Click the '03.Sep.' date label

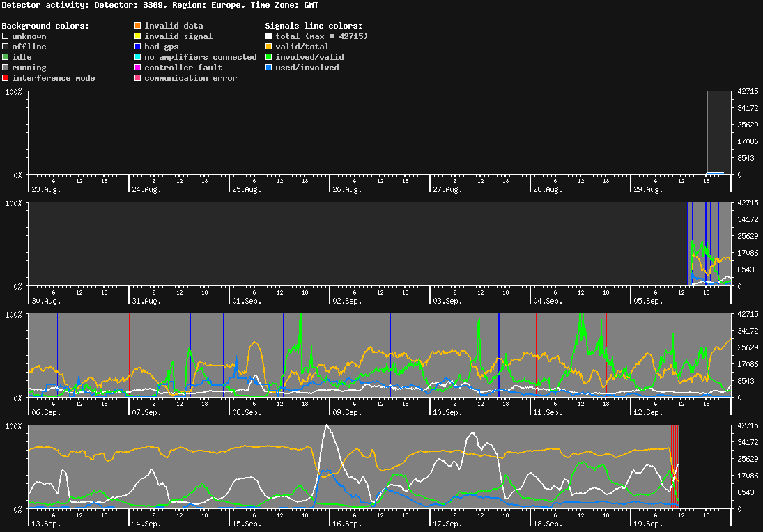(x=447, y=301)
